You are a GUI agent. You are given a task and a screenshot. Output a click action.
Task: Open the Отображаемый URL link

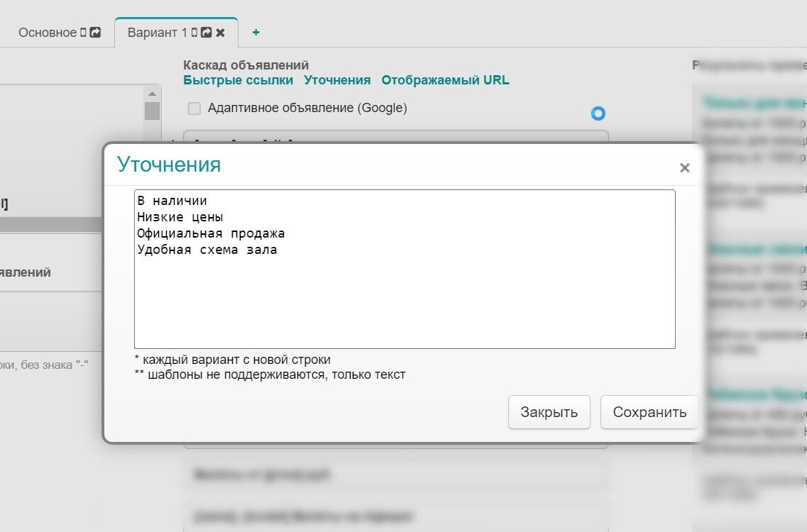click(445, 80)
